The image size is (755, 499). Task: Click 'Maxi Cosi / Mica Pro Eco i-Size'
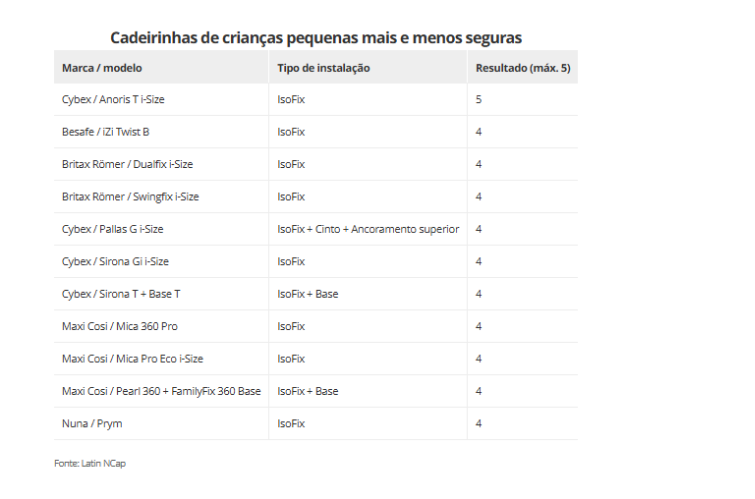coord(131,358)
